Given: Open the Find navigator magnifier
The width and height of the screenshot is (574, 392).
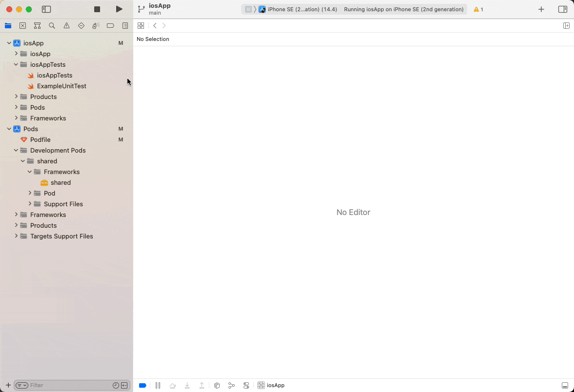Looking at the screenshot, I should tap(52, 25).
